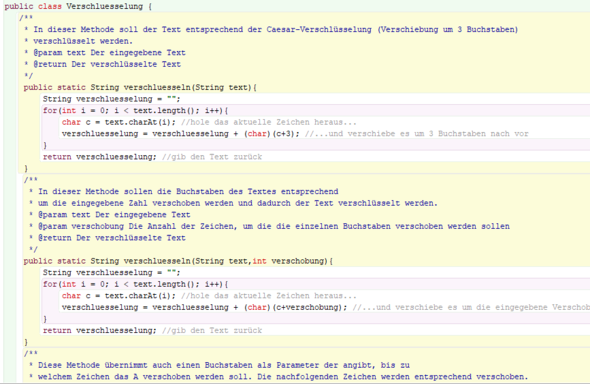Click the signature 'verschluesseln(String text){' without int parameter
Image resolution: width=590 pixels, height=384 pixels.
click(190, 87)
